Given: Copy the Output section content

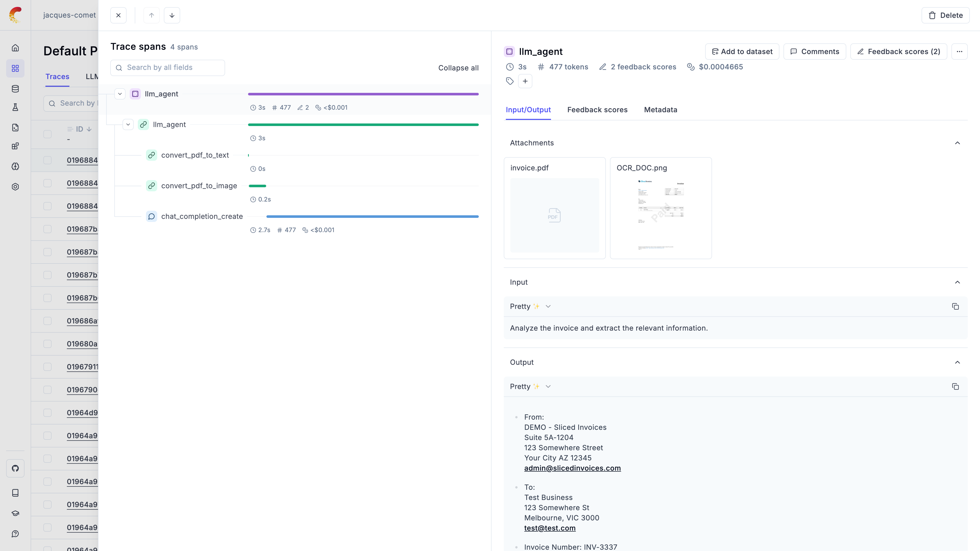Looking at the screenshot, I should point(955,387).
